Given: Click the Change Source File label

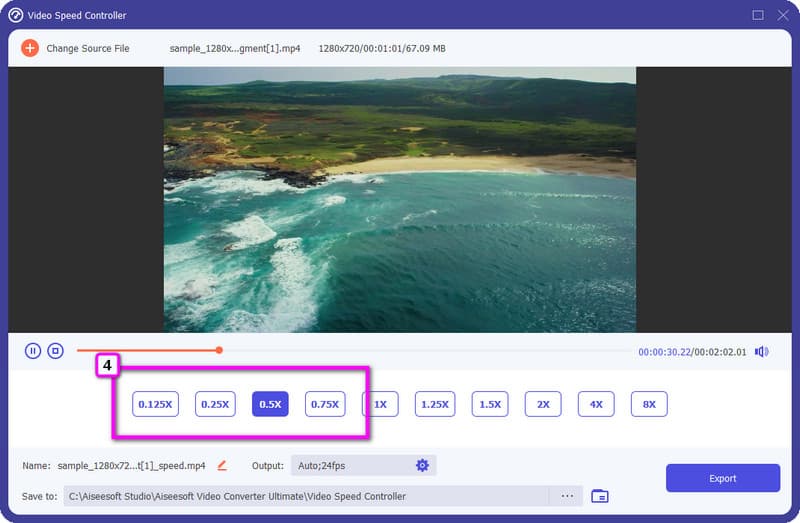Looking at the screenshot, I should tap(88, 48).
